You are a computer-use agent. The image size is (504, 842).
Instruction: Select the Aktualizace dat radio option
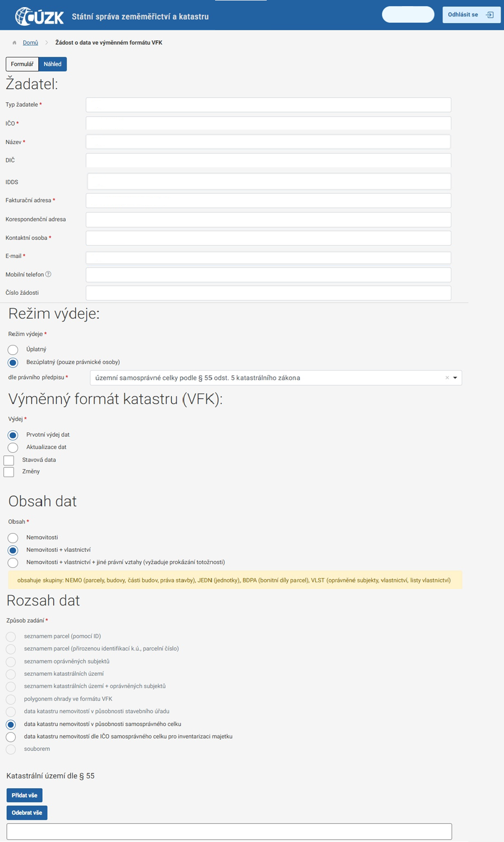[13, 448]
